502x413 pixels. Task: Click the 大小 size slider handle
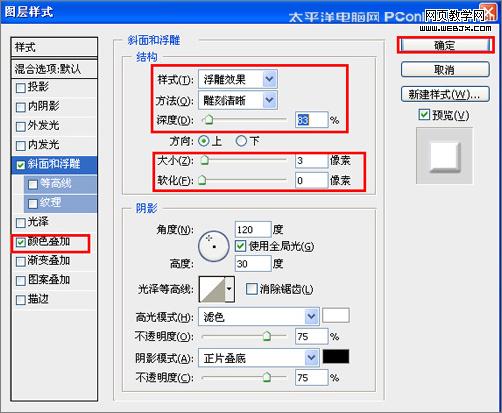[x=204, y=161]
